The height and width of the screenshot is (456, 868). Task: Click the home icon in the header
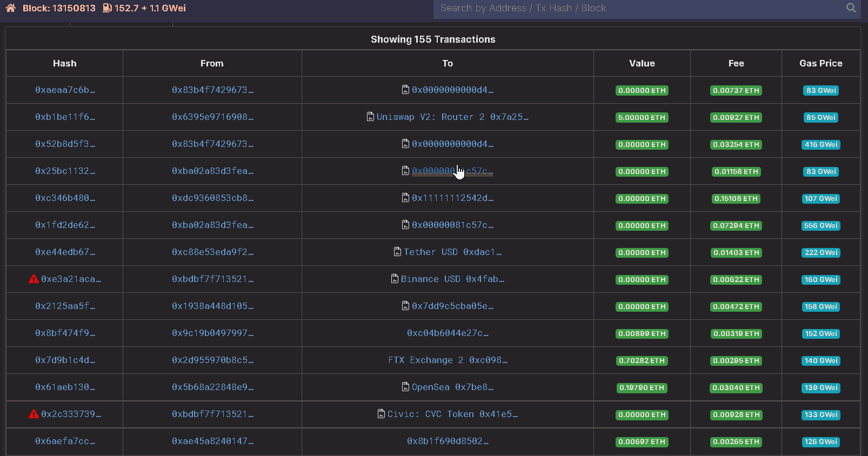11,8
